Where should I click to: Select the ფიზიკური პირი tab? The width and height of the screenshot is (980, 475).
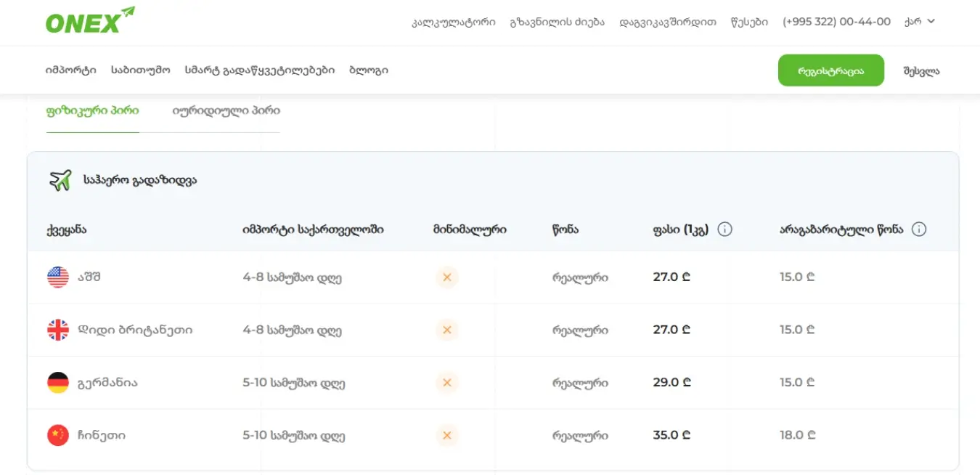[x=92, y=111]
